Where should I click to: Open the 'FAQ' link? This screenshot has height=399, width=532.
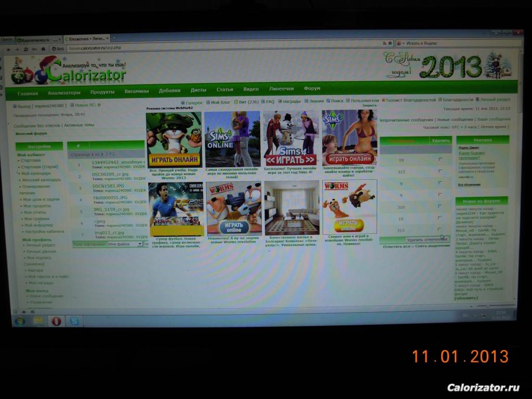coord(270,102)
